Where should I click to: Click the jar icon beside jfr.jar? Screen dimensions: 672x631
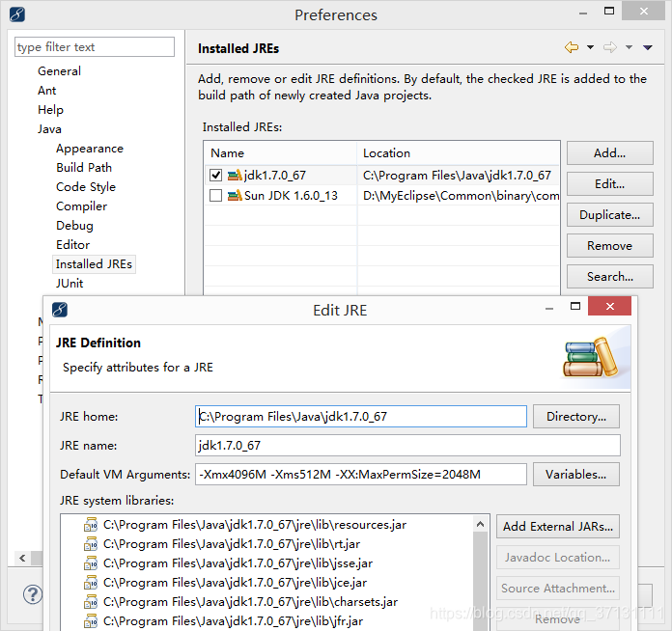click(x=91, y=621)
